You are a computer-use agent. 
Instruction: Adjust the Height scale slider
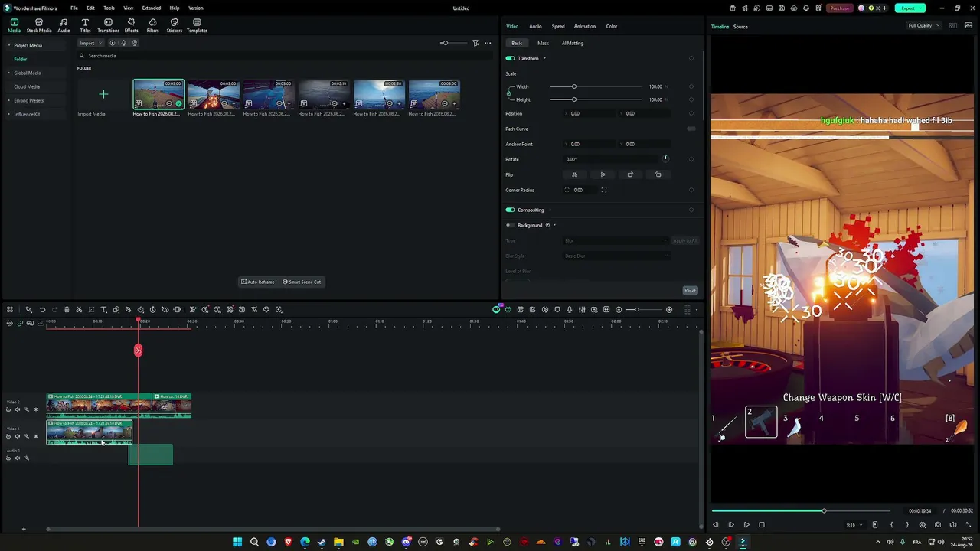click(596, 99)
